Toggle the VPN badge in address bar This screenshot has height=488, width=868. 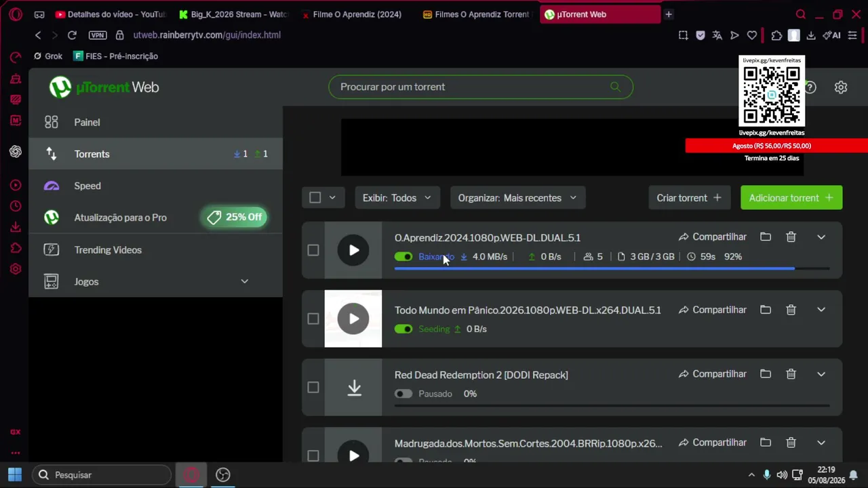coord(98,35)
